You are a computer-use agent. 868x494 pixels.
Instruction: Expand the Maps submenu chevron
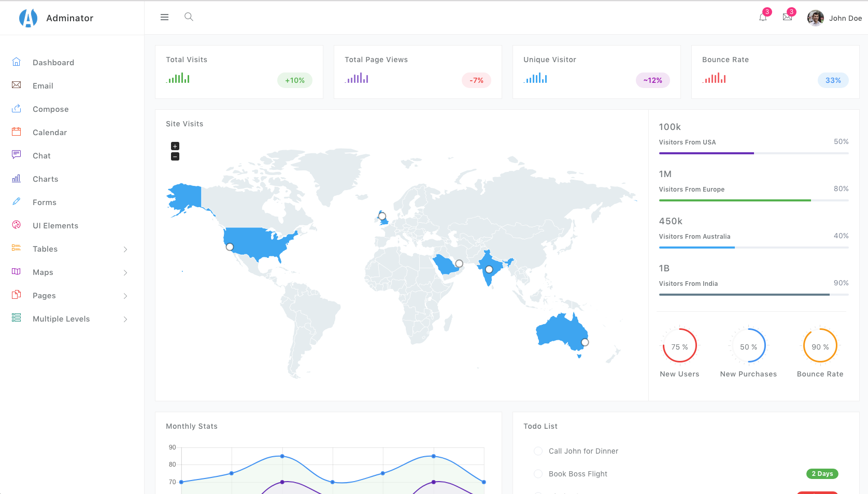[125, 273]
